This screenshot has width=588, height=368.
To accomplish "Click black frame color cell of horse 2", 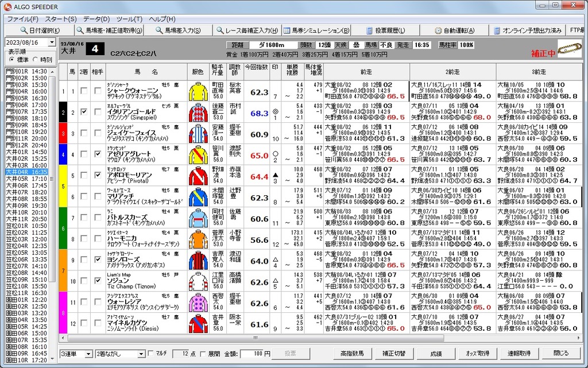I will pyautogui.click(x=63, y=113).
